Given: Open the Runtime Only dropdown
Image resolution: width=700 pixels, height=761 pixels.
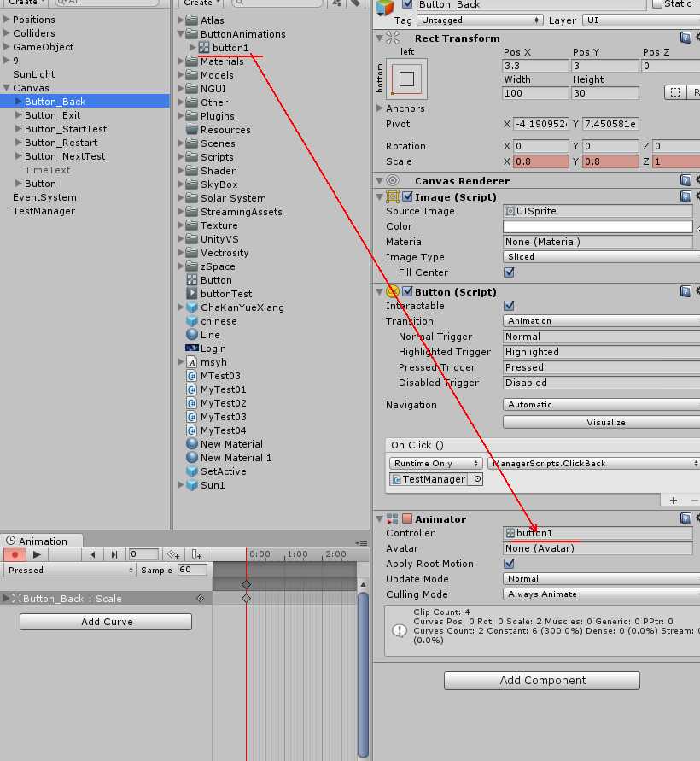Looking at the screenshot, I should (436, 463).
